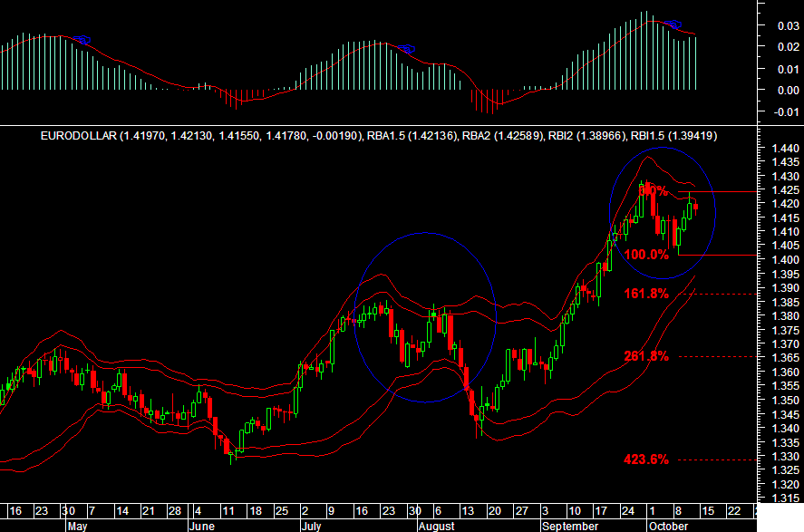The image size is (804, 532).
Task: Click the 423.6% Fibonacci level text
Action: point(645,458)
